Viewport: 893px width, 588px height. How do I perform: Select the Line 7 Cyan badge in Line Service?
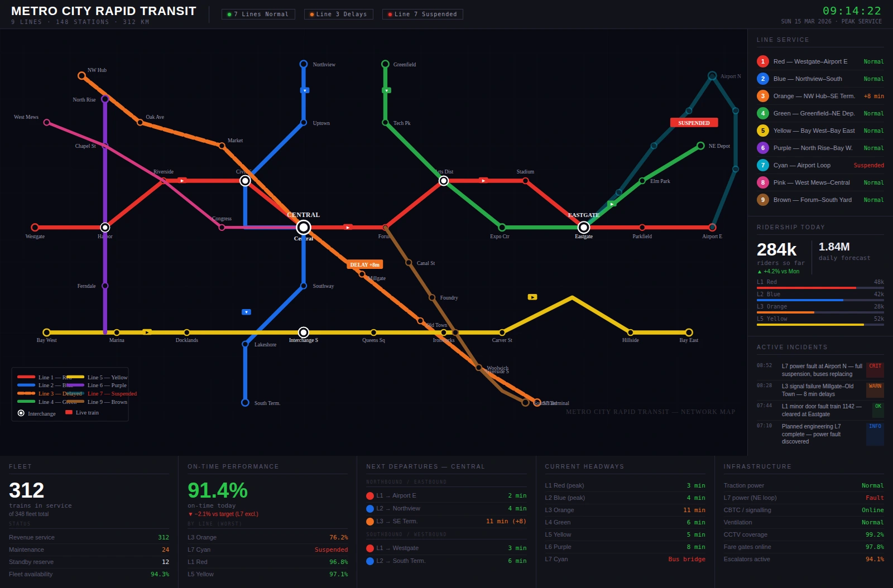762,165
